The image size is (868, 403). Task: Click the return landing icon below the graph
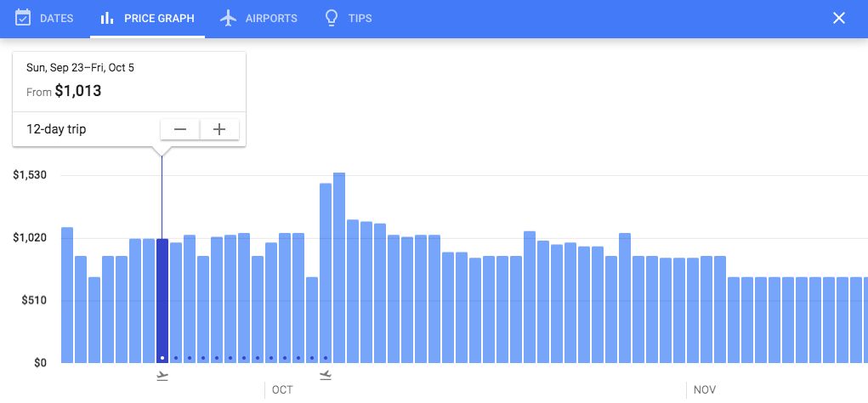pos(326,375)
